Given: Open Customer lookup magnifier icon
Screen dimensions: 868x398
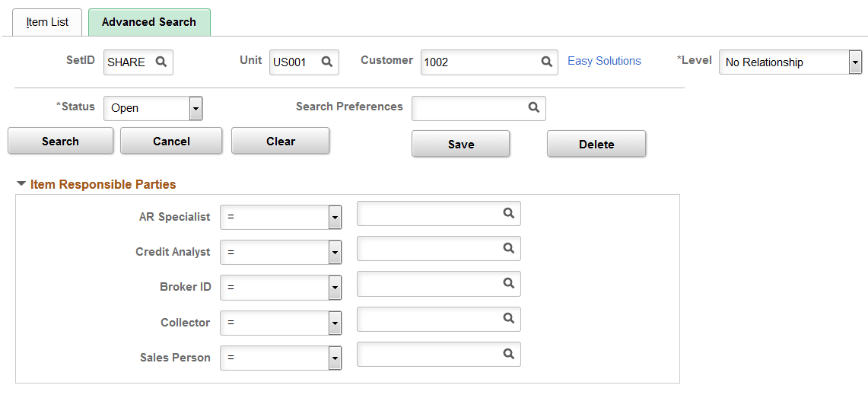Looking at the screenshot, I should click(x=546, y=62).
